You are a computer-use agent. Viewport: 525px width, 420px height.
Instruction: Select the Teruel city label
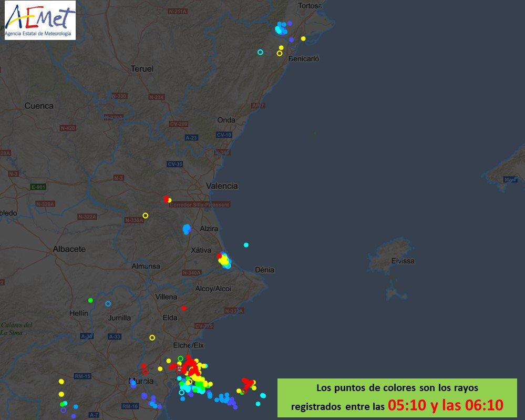(x=142, y=68)
